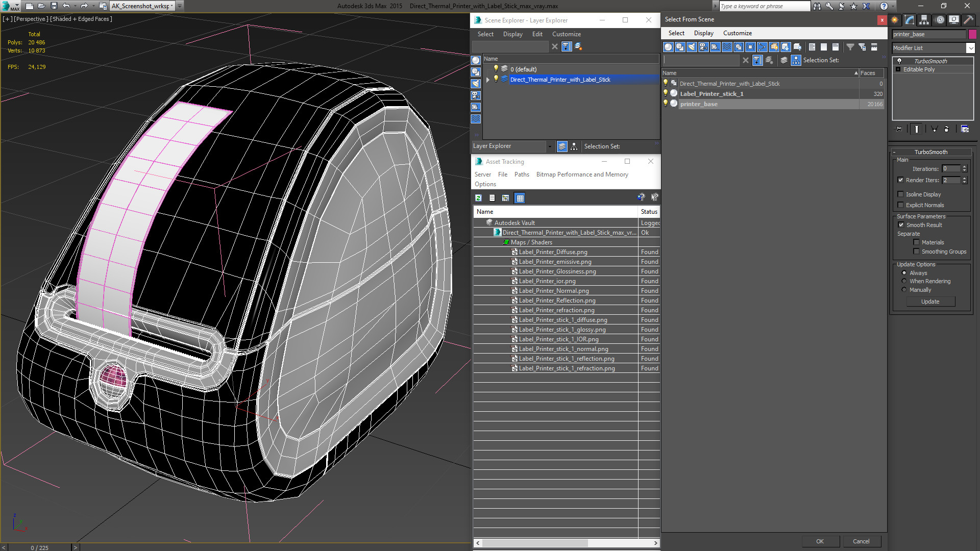
Task: Toggle Display Lights filter in Select From Scene
Action: [692, 47]
